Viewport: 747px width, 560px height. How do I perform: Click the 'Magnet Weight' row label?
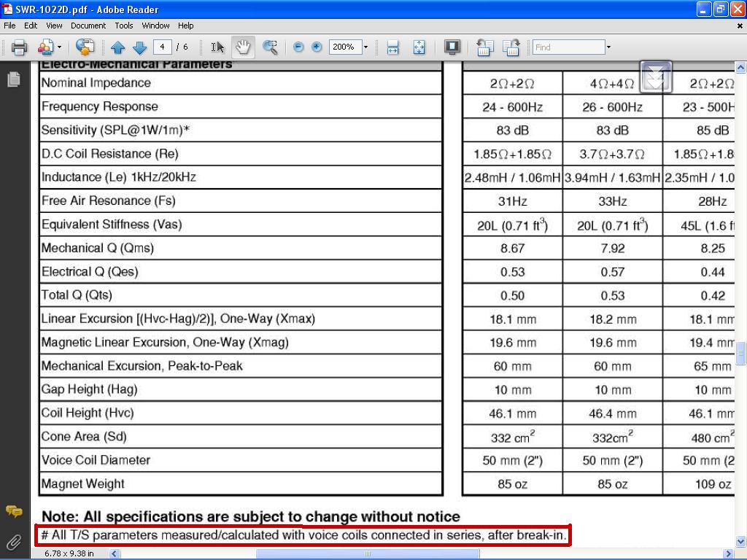(x=83, y=484)
